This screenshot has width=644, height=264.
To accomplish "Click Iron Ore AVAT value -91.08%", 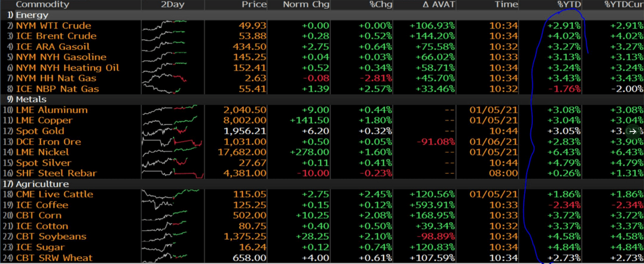I will (436, 142).
